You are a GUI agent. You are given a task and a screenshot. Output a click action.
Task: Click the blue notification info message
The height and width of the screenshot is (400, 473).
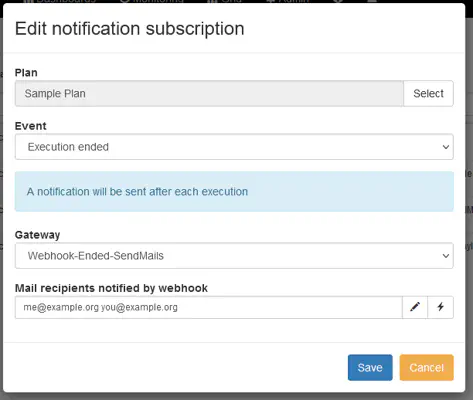point(234,192)
